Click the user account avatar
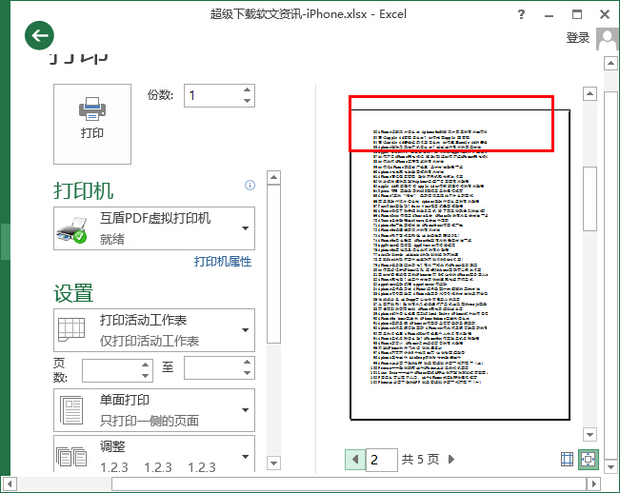 607,39
